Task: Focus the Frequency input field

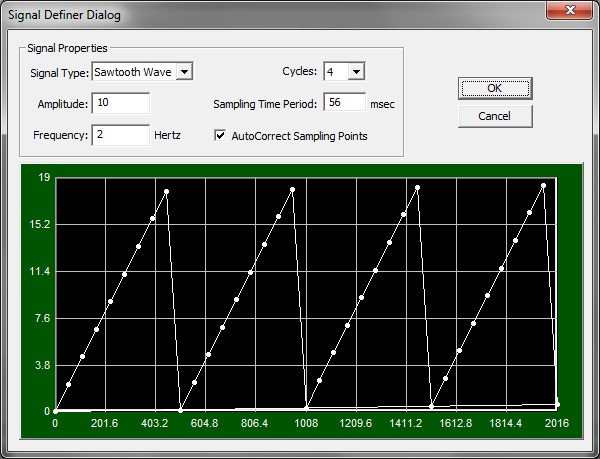Action: 121,135
